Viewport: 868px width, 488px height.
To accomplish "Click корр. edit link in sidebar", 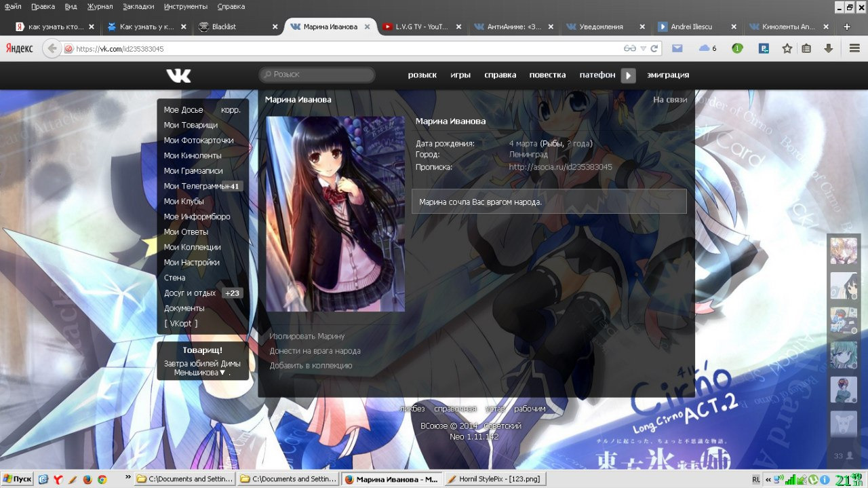I will 231,110.
